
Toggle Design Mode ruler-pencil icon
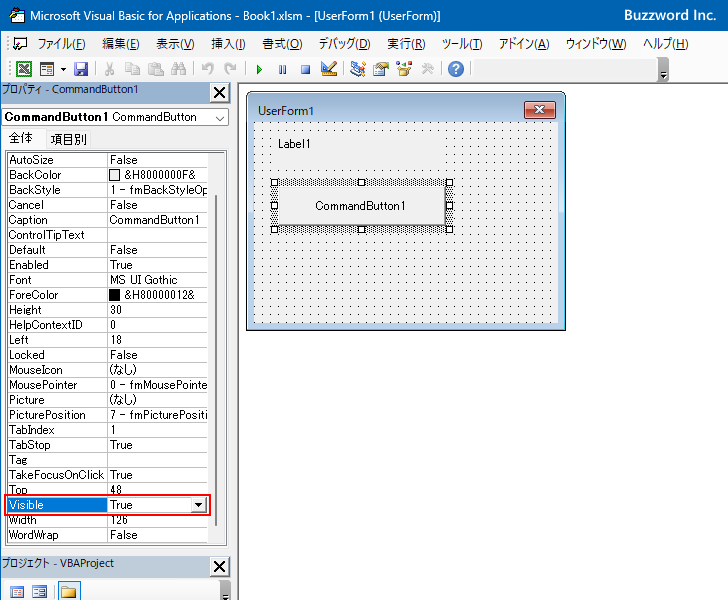(x=329, y=69)
